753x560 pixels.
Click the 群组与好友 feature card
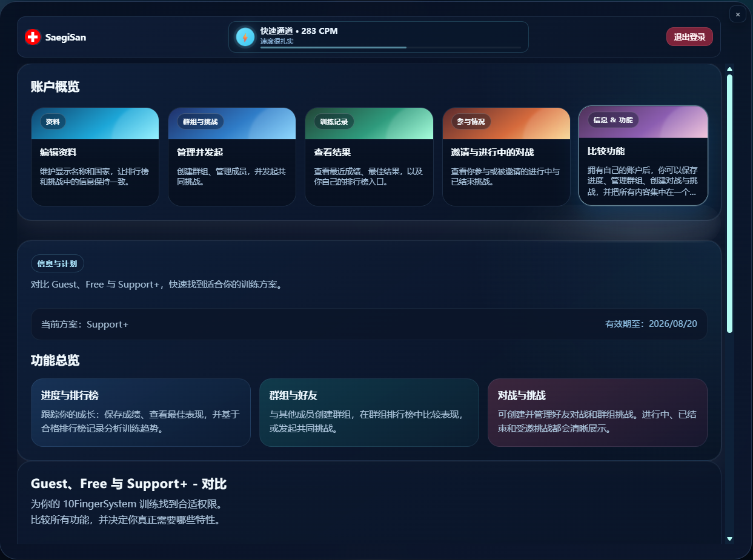[369, 412]
